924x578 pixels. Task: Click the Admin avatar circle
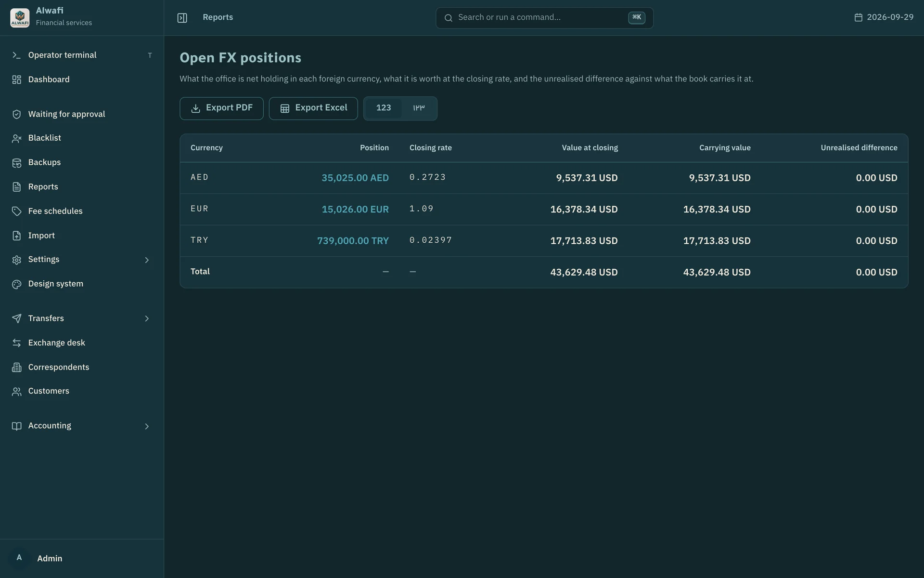19,558
